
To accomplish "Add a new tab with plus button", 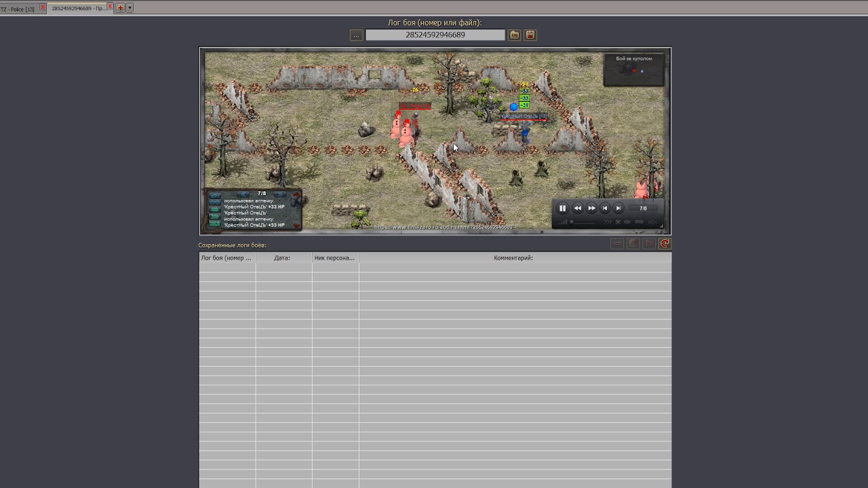I will pyautogui.click(x=121, y=8).
